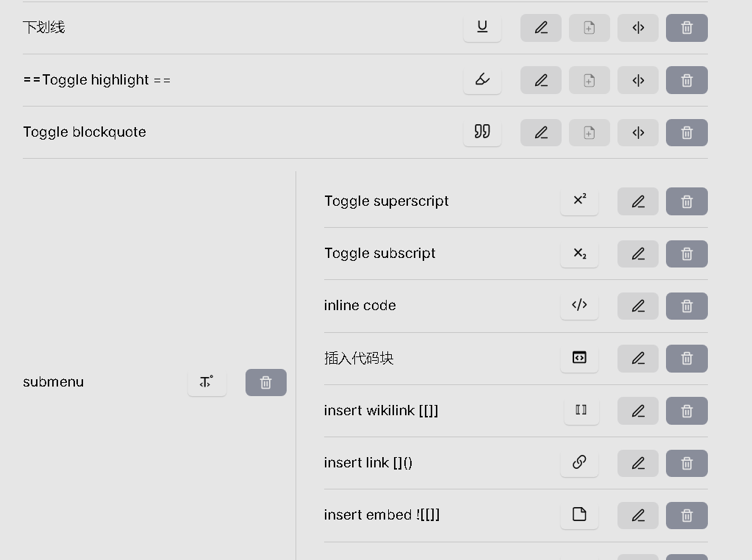Edit the insert link []() command

point(638,463)
